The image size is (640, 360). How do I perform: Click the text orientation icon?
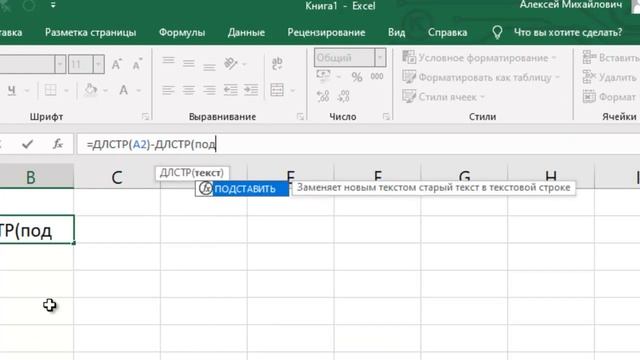pyautogui.click(x=231, y=64)
